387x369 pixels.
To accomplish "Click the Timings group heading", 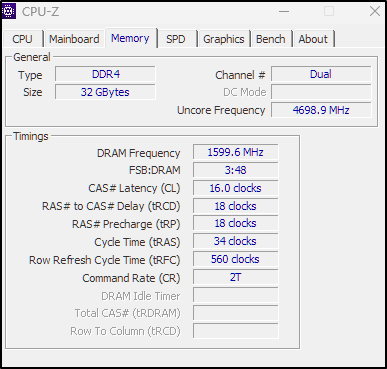I will pyautogui.click(x=31, y=136).
